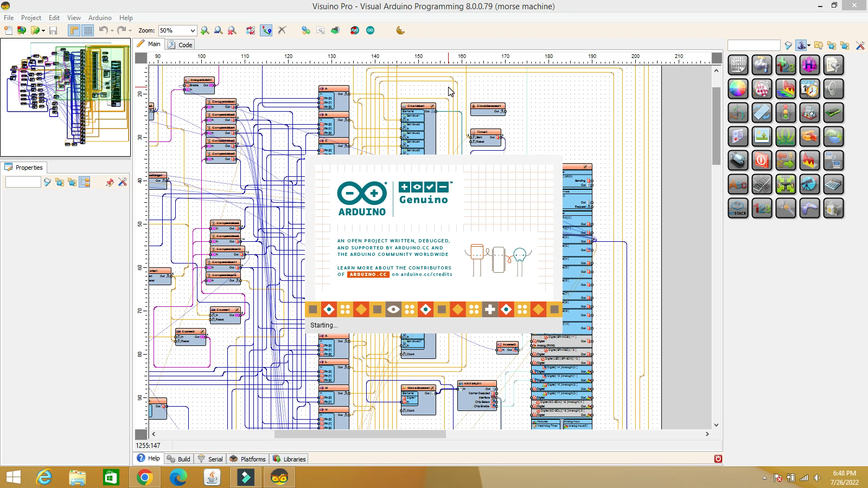Click the memory chip components category

point(834,112)
